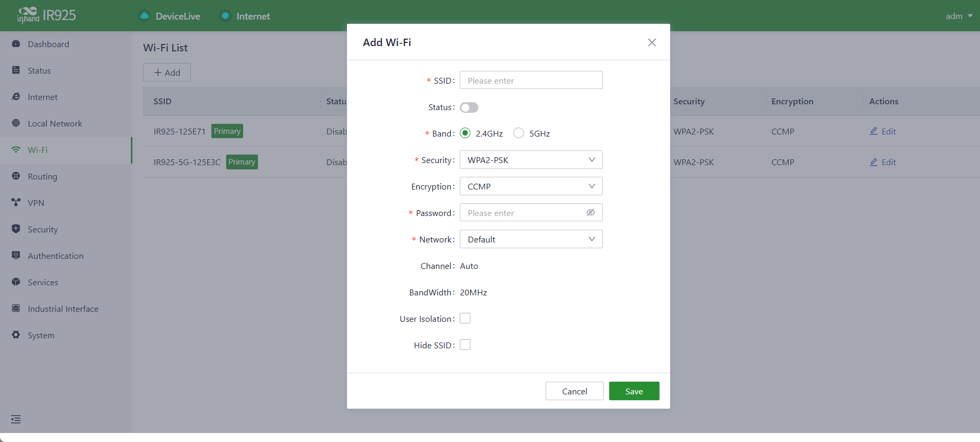The width and height of the screenshot is (980, 442).
Task: Click the Dashboard sidebar icon
Action: (x=16, y=44)
